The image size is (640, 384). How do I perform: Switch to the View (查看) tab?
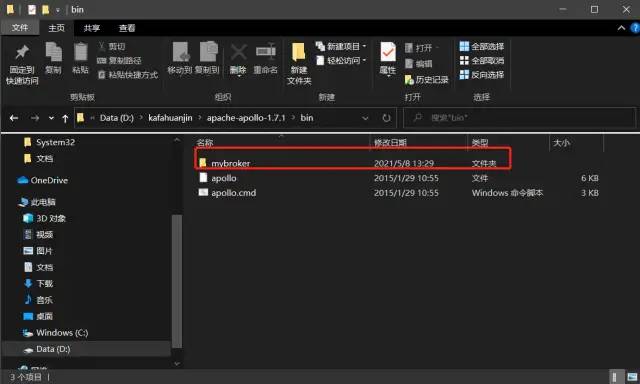(x=127, y=28)
